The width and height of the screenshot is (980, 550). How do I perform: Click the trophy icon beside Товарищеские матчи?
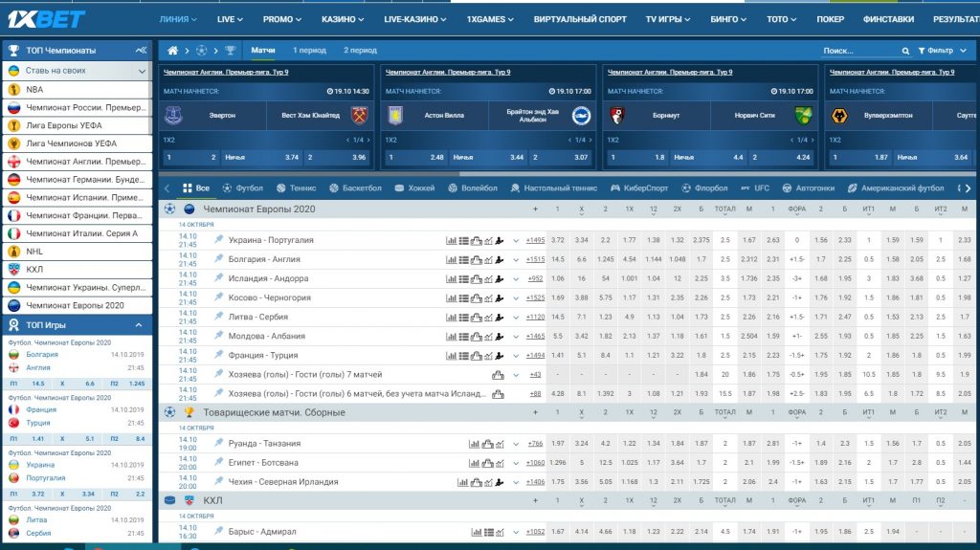pyautogui.click(x=189, y=412)
